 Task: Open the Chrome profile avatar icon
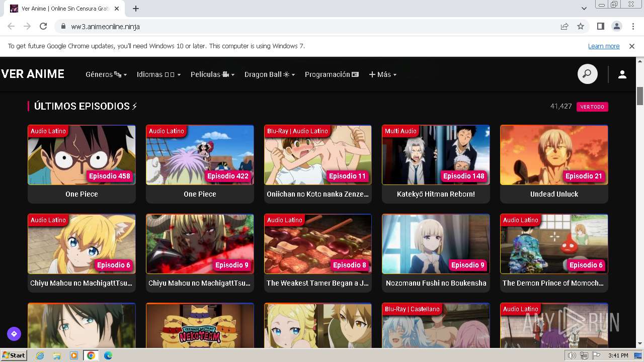(616, 26)
